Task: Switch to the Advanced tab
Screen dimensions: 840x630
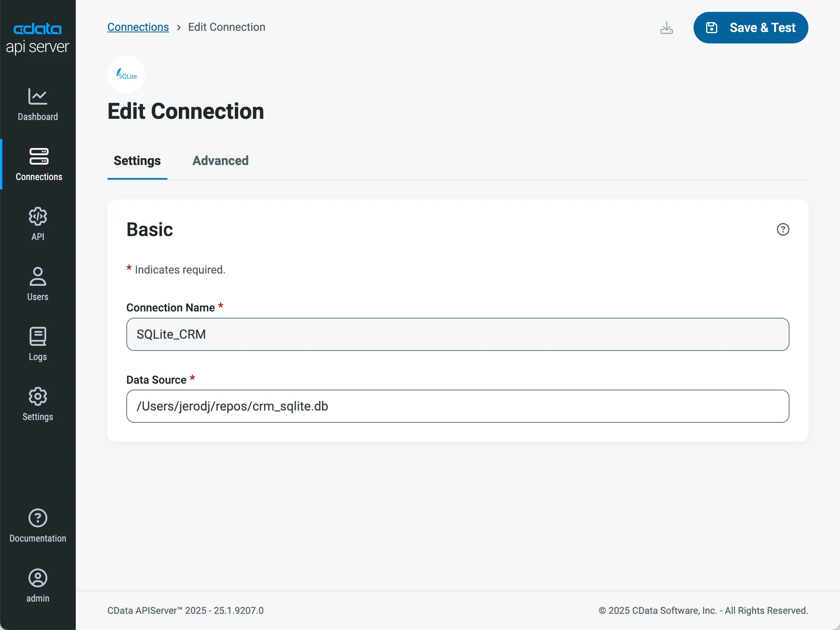Action: [x=220, y=161]
